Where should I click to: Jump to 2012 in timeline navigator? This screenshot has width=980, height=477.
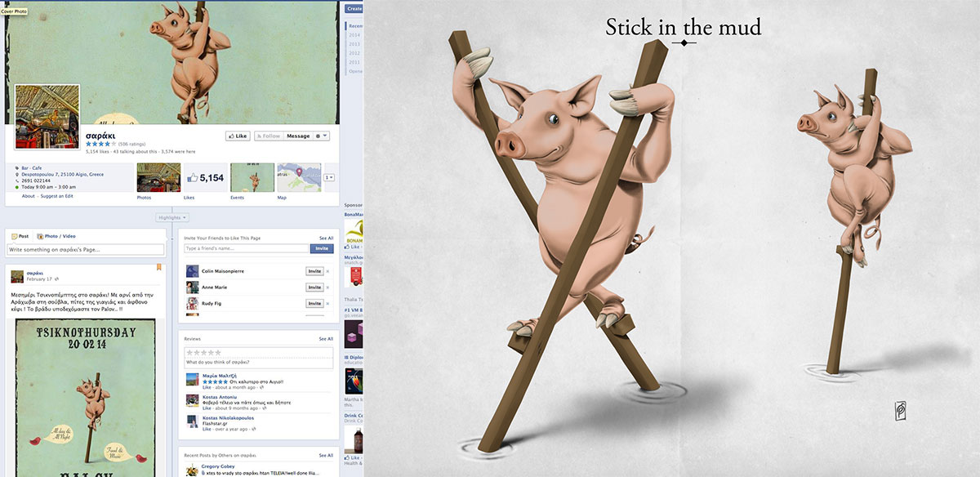click(x=354, y=53)
